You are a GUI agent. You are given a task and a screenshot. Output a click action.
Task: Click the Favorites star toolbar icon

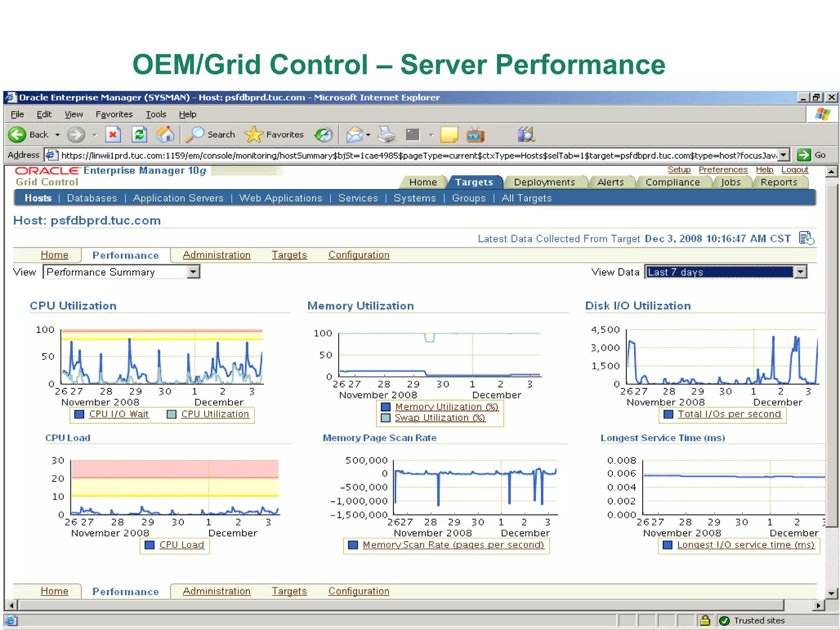[x=253, y=135]
